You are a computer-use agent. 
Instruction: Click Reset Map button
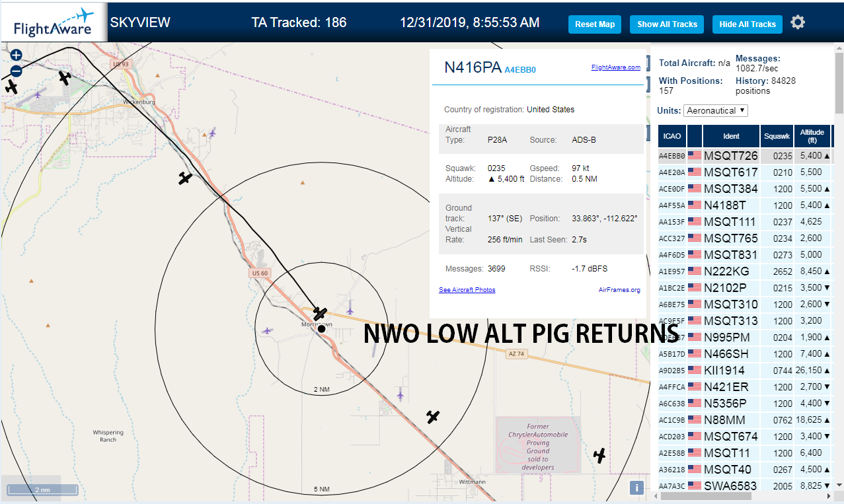595,24
